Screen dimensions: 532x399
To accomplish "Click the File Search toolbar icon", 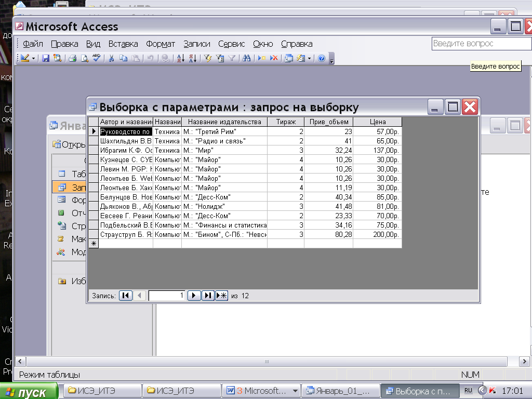I will click(57, 58).
